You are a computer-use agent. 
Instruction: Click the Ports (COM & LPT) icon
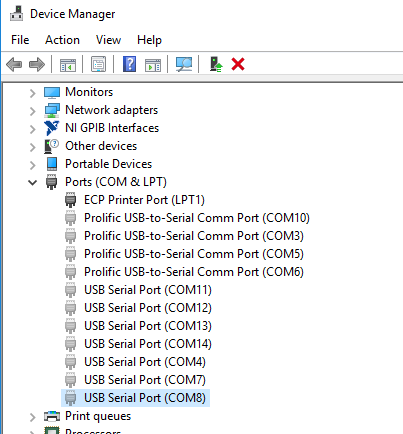point(51,182)
